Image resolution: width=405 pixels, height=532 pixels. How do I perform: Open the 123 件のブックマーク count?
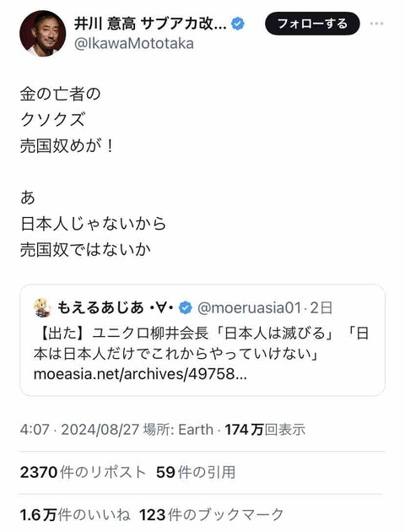click(211, 515)
